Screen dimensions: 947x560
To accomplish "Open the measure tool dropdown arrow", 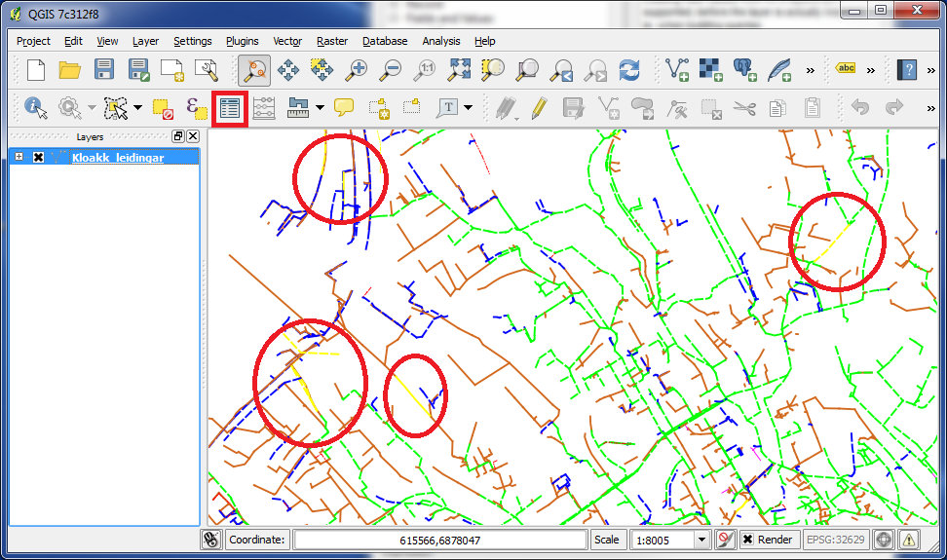I will coord(320,109).
